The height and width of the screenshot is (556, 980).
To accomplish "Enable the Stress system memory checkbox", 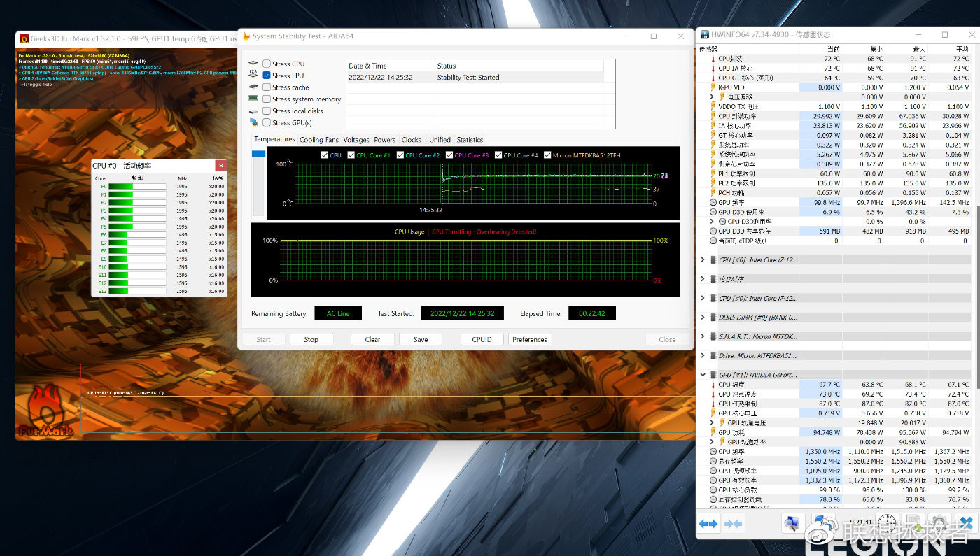I will click(x=267, y=99).
